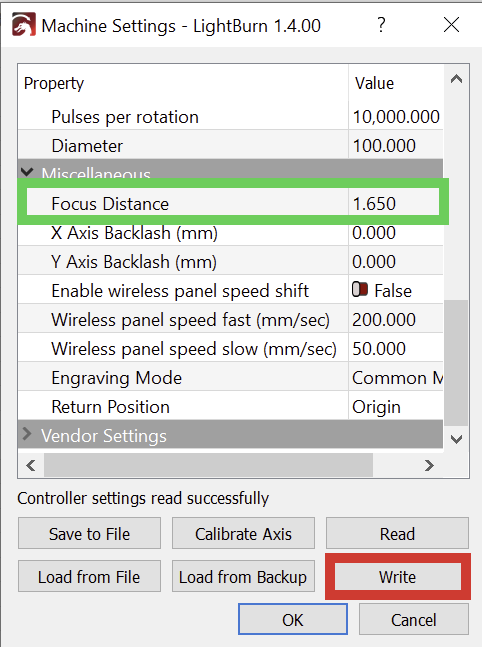Confirm with the OK button
The image size is (482, 647).
[293, 619]
